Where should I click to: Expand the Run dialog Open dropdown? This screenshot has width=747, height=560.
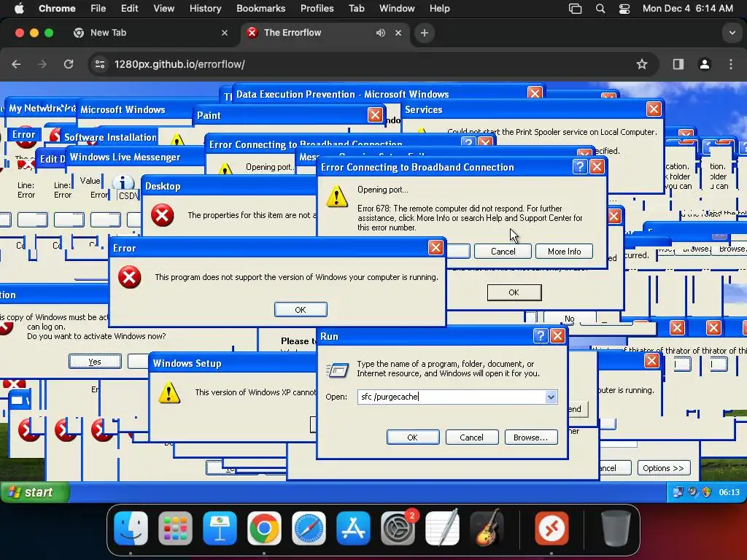click(x=551, y=397)
